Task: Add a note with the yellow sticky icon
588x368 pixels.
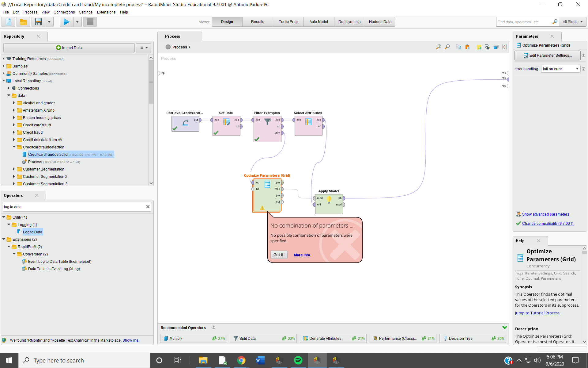Action: [479, 47]
